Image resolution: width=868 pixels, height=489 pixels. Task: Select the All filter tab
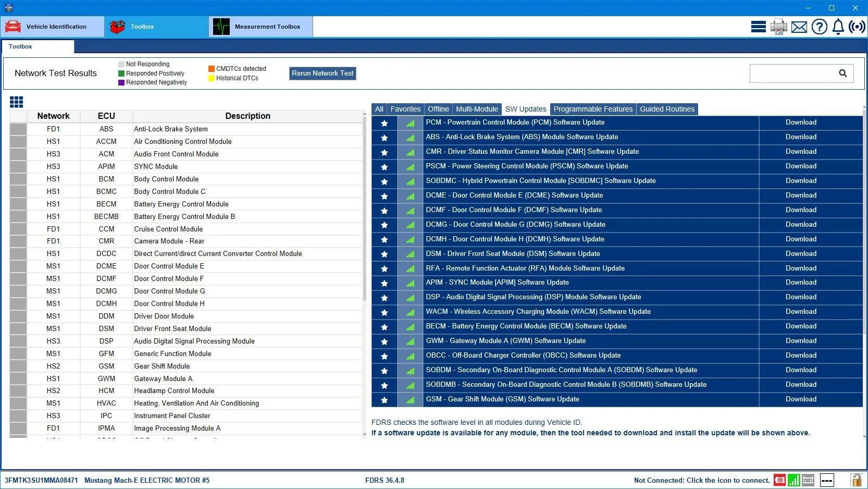379,109
